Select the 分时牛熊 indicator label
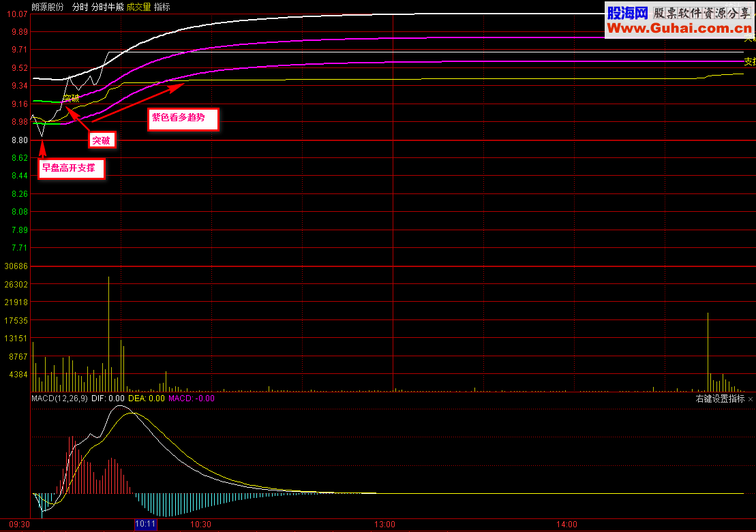Image resolution: width=756 pixels, height=532 pixels. coord(108,7)
